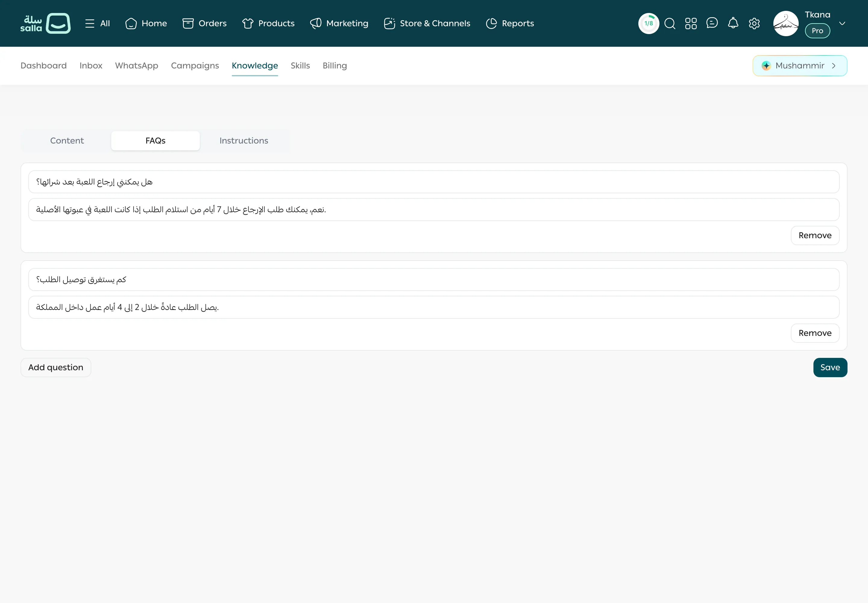Click the 1/8 progress ring
This screenshot has width=868, height=603.
649,24
